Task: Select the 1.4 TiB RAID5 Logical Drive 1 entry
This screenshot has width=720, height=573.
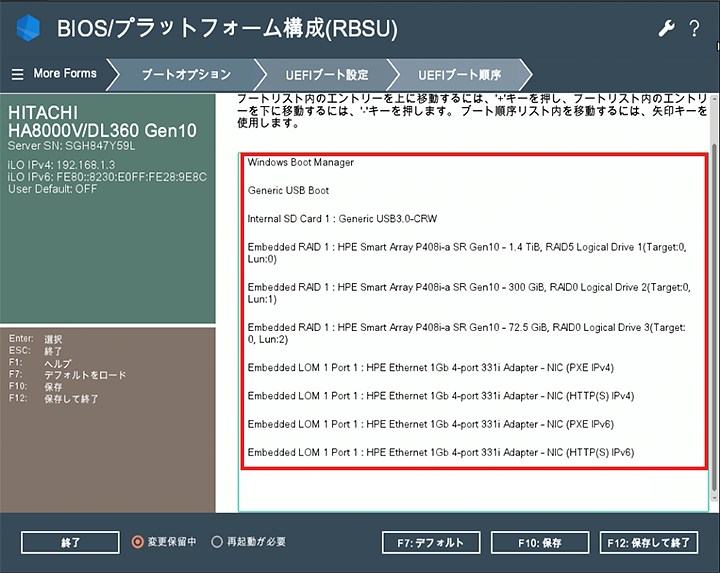Action: point(467,253)
